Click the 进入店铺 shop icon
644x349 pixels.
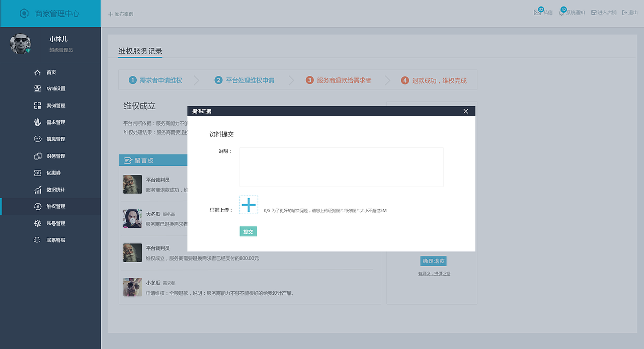point(594,13)
